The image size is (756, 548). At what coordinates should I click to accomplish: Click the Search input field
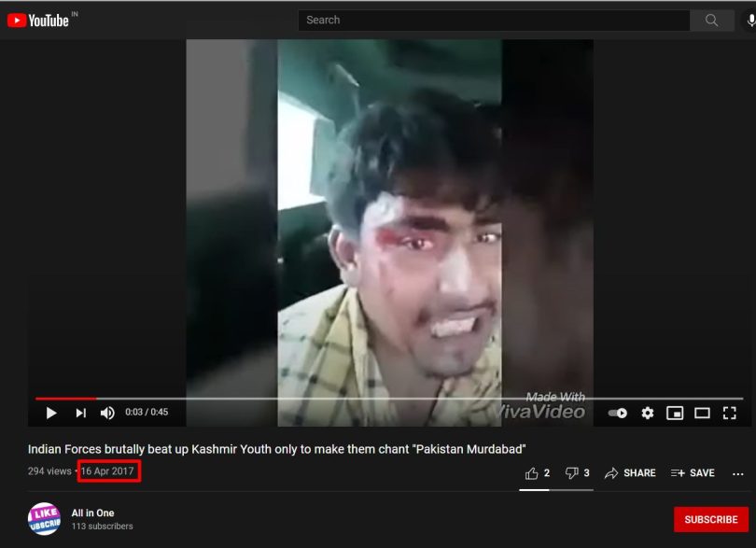(x=494, y=21)
